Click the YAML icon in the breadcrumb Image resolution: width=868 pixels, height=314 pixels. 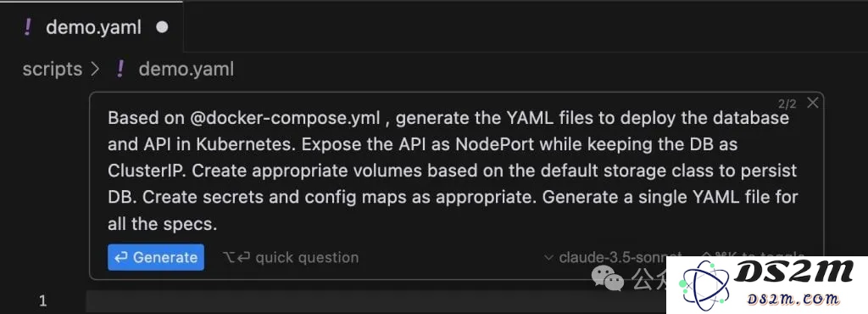120,70
